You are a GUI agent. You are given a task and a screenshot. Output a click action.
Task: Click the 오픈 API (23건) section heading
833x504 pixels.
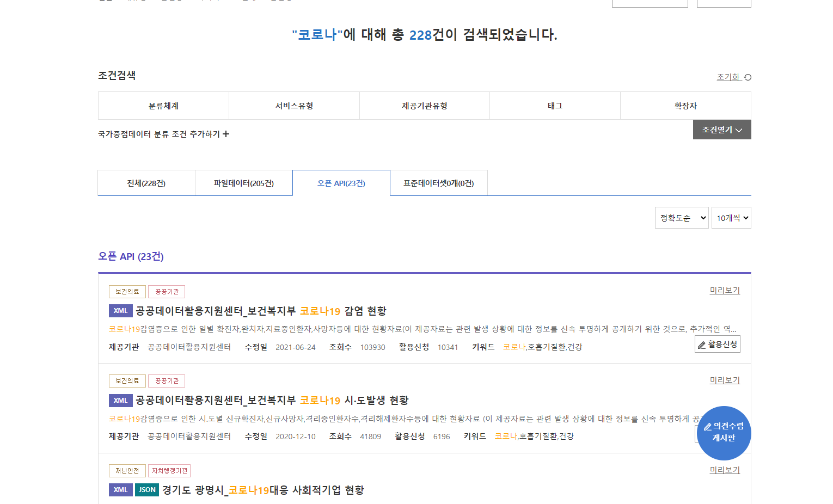[131, 256]
